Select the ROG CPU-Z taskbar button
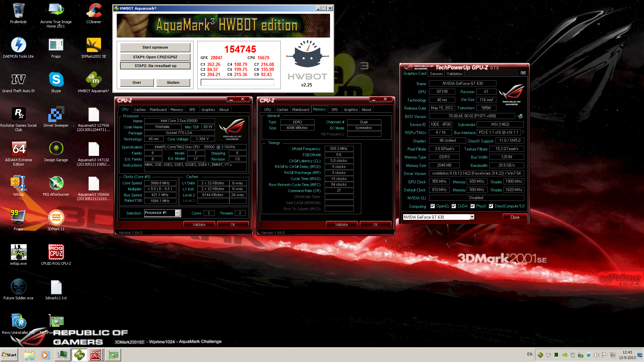644x362 pixels. pos(96,355)
